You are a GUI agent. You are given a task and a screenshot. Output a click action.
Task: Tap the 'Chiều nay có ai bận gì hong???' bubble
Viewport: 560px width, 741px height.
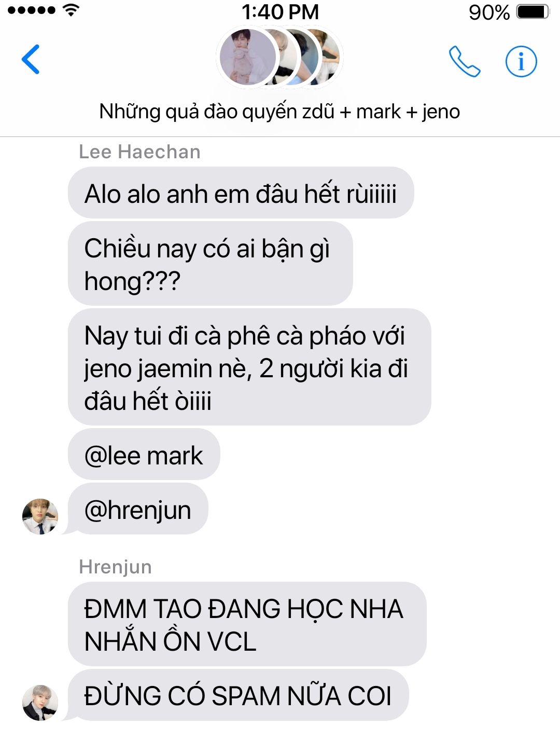tap(210, 264)
